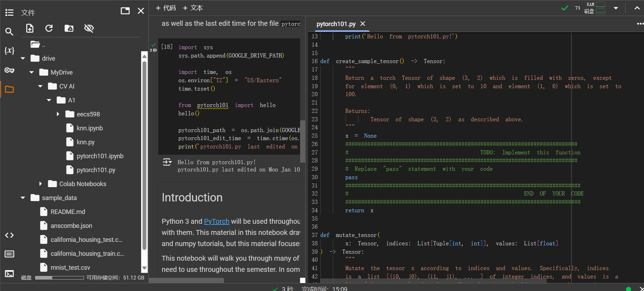Follow the PyTorch hyperlink
This screenshot has width=644, height=291.
[216, 221]
